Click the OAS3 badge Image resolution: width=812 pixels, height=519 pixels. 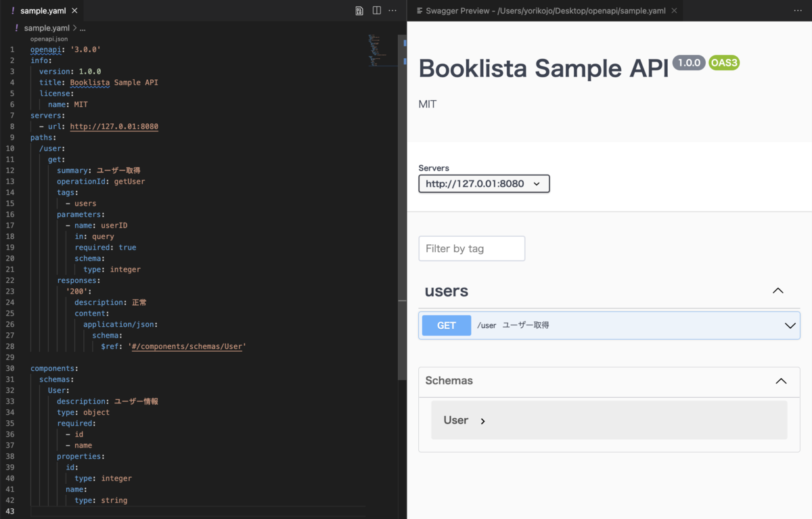tap(724, 63)
